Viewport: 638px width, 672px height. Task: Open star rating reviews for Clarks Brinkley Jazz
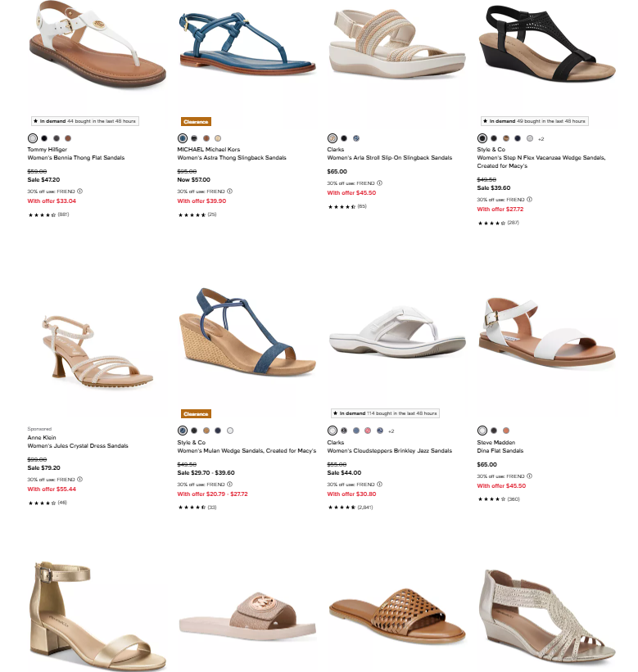coord(351,507)
